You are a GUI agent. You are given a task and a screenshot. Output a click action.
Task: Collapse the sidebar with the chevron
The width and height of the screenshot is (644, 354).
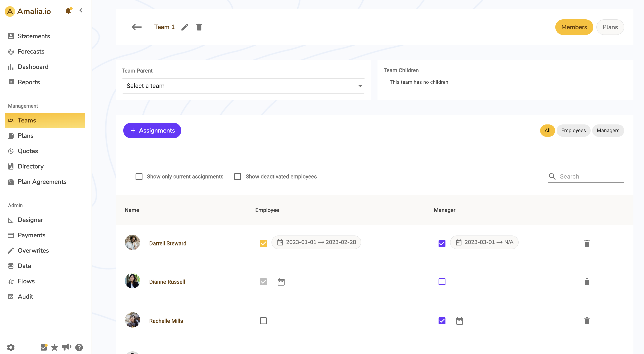point(81,11)
